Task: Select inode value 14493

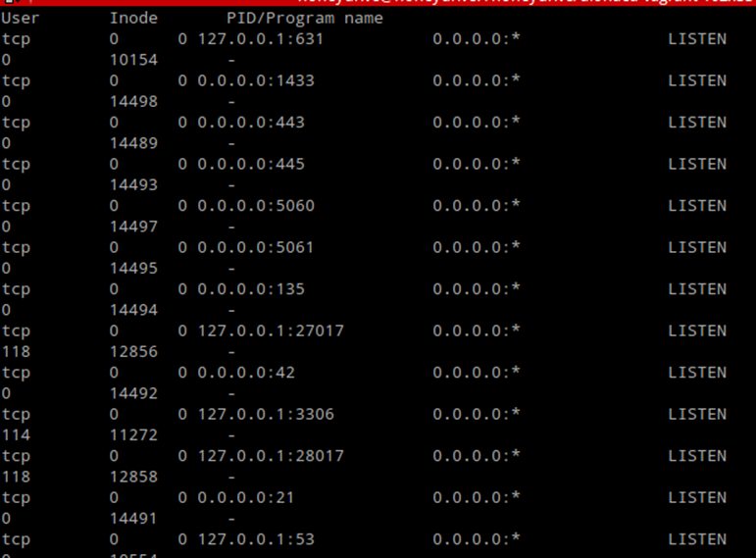Action: point(133,184)
